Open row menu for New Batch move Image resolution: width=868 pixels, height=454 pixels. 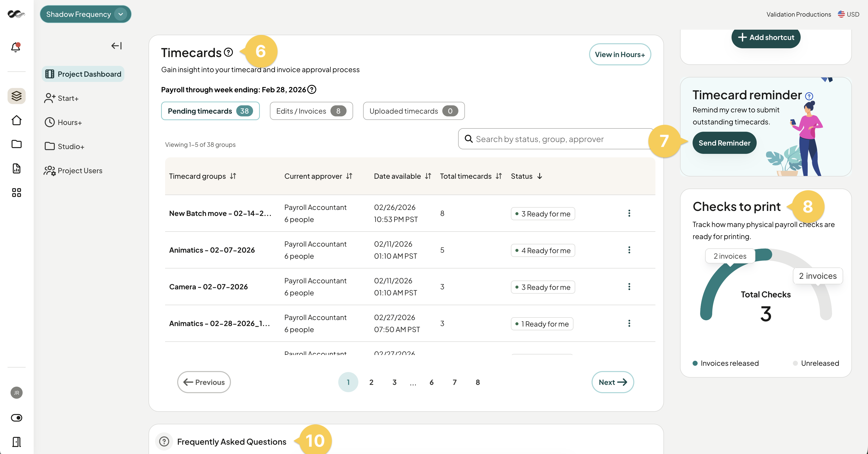click(x=629, y=213)
